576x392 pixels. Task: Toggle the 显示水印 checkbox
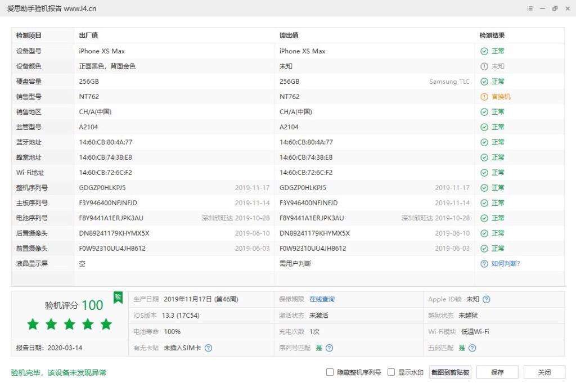click(x=391, y=372)
